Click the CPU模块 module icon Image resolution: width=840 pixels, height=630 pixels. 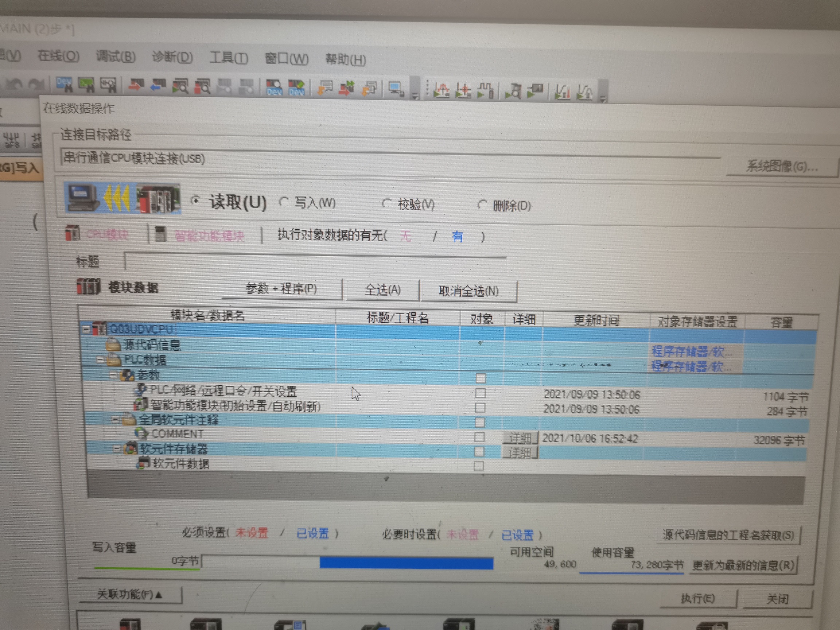pyautogui.click(x=73, y=233)
